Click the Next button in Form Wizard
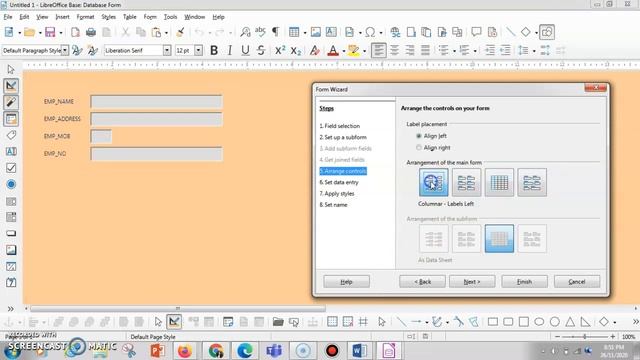Image resolution: width=640 pixels, height=360 pixels. tap(472, 282)
